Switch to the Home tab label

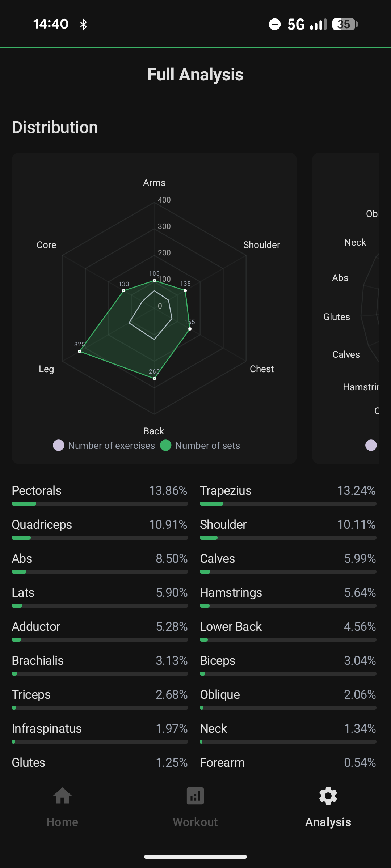62,822
